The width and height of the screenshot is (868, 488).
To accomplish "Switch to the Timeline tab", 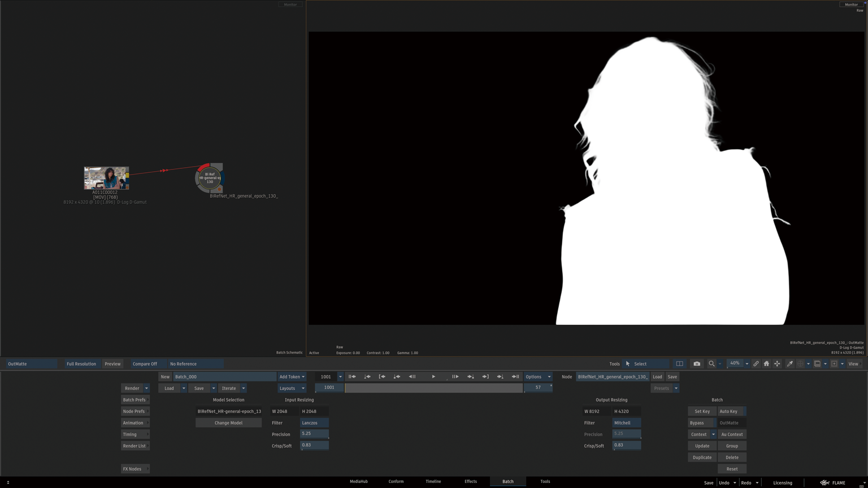I will point(433,482).
